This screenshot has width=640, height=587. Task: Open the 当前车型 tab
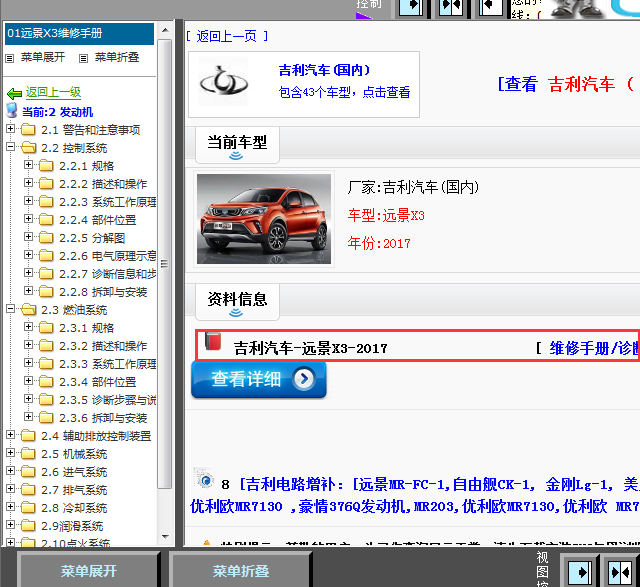pyautogui.click(x=237, y=145)
